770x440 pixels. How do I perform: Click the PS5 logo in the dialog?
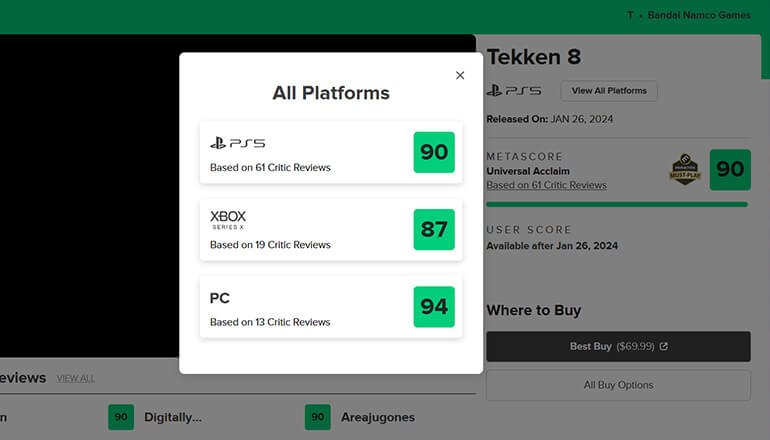coord(238,143)
